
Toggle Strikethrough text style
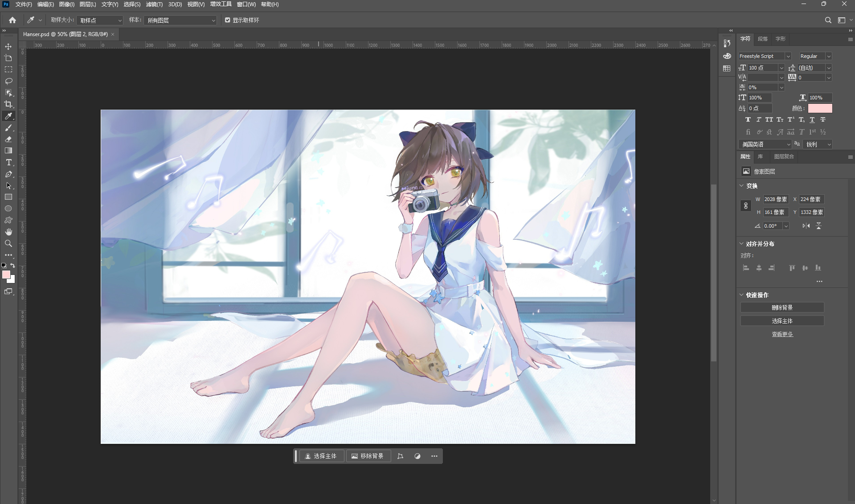click(823, 119)
